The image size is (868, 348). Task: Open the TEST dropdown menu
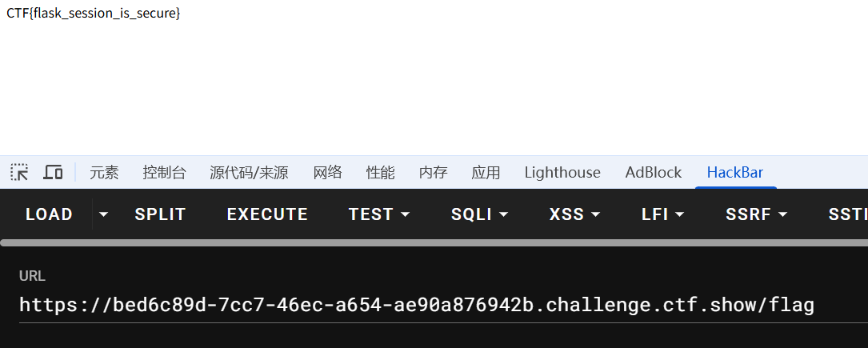pos(379,214)
